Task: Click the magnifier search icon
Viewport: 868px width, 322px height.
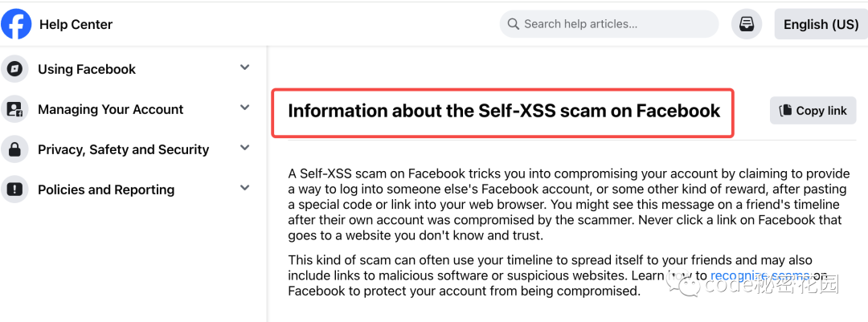Action: click(513, 24)
